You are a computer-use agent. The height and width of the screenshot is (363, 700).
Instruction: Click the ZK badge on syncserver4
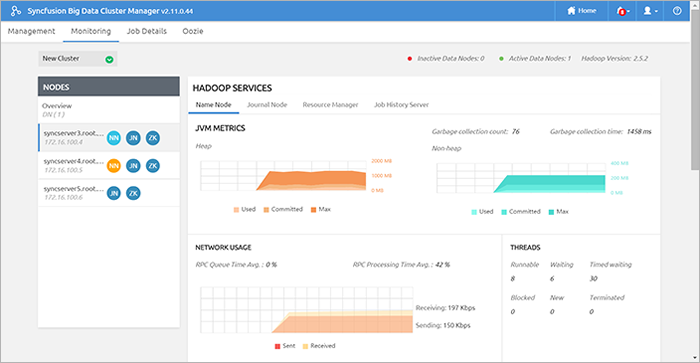coord(153,166)
